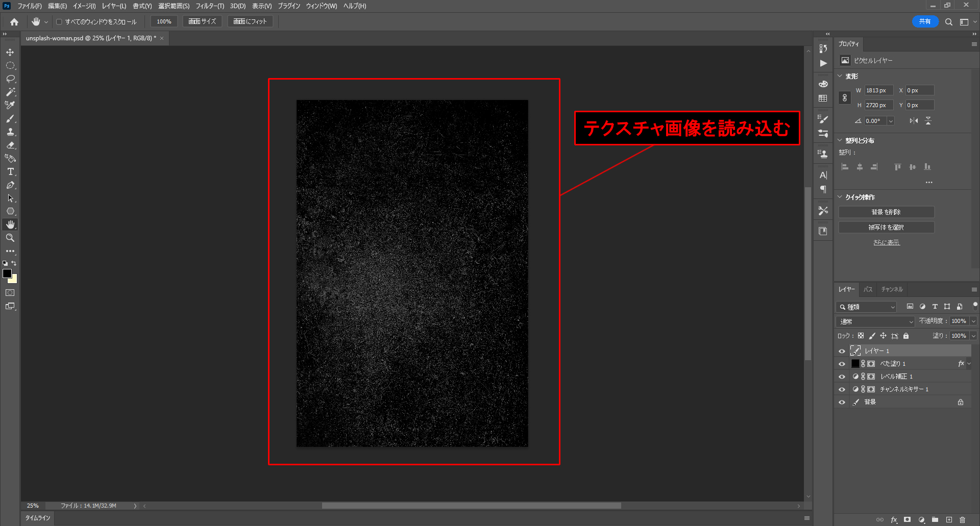Select the Clone Stamp tool
The width and height of the screenshot is (980, 526).
click(x=10, y=132)
